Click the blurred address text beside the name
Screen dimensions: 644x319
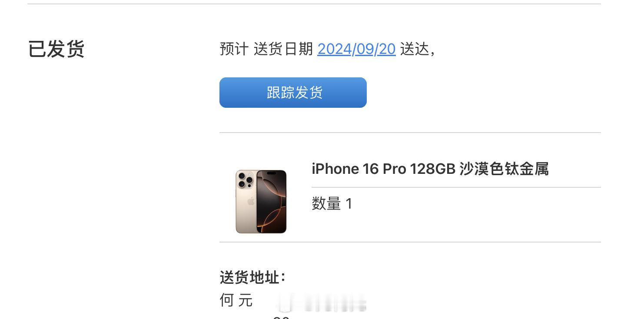pyautogui.click(x=322, y=303)
